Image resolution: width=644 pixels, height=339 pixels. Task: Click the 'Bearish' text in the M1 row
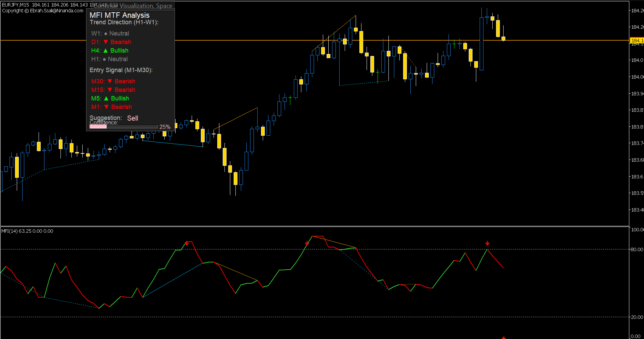pos(122,107)
